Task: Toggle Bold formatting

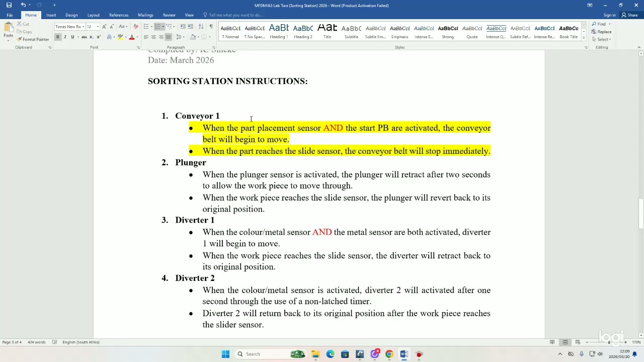Action: click(x=58, y=37)
